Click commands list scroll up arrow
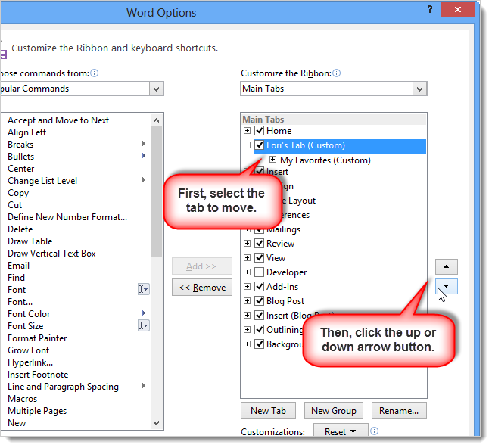Image resolution: width=492 pixels, height=448 pixels. pos(156,120)
